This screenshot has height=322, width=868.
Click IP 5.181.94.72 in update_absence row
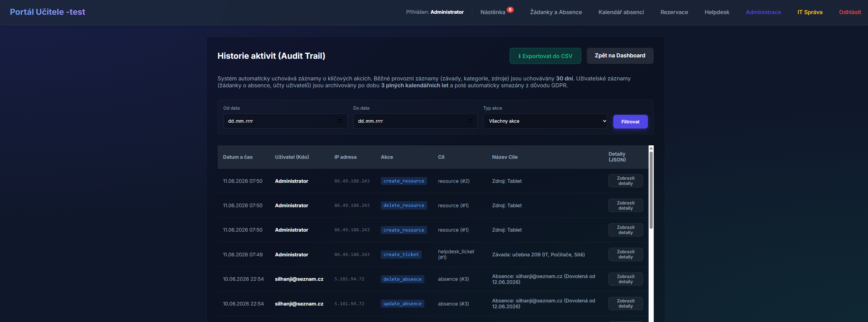pyautogui.click(x=349, y=304)
